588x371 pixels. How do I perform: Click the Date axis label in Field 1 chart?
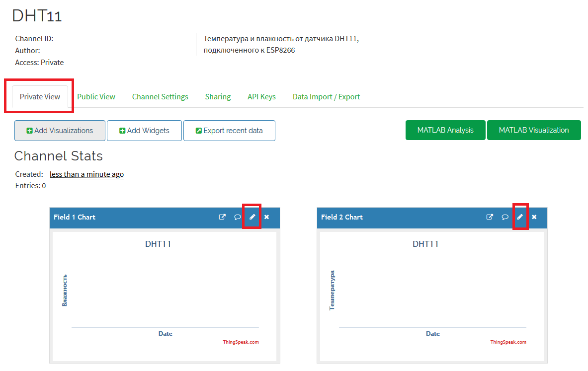pos(166,334)
